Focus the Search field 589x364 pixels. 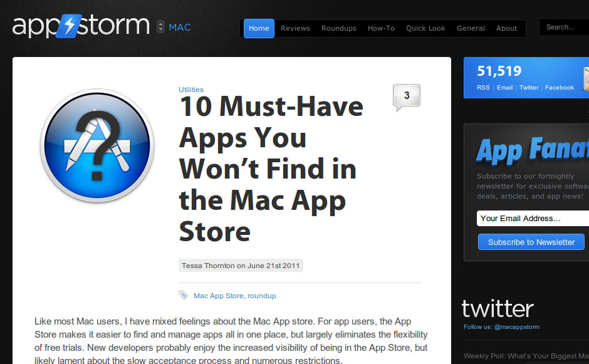pyautogui.click(x=564, y=27)
